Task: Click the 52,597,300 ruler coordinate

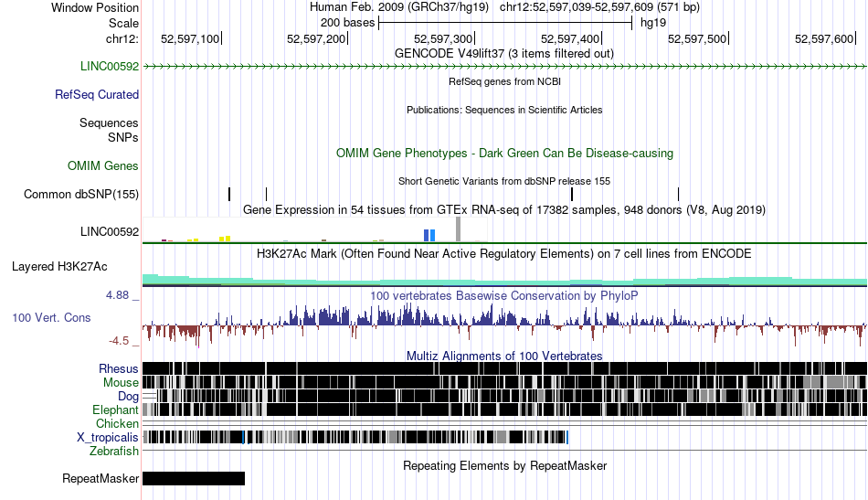Action: 443,39
